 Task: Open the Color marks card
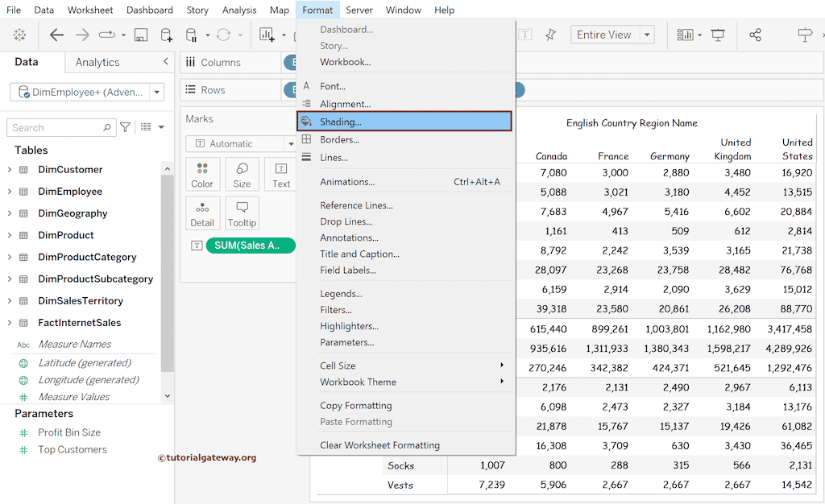pos(202,173)
